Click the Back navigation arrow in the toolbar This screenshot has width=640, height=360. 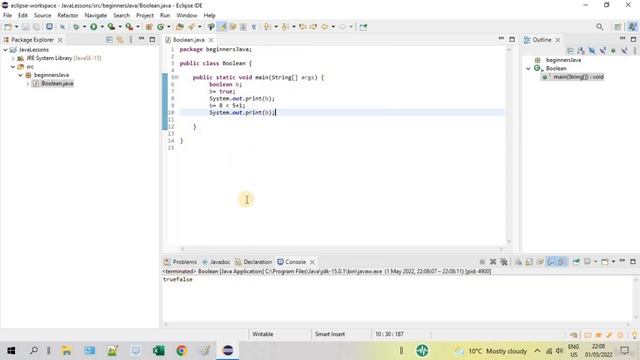pos(325,27)
